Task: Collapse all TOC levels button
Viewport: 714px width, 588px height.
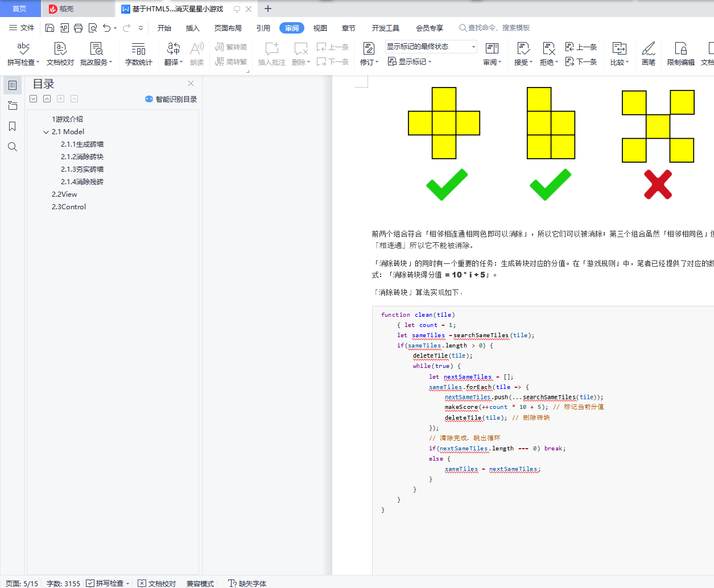Action: coord(47,99)
